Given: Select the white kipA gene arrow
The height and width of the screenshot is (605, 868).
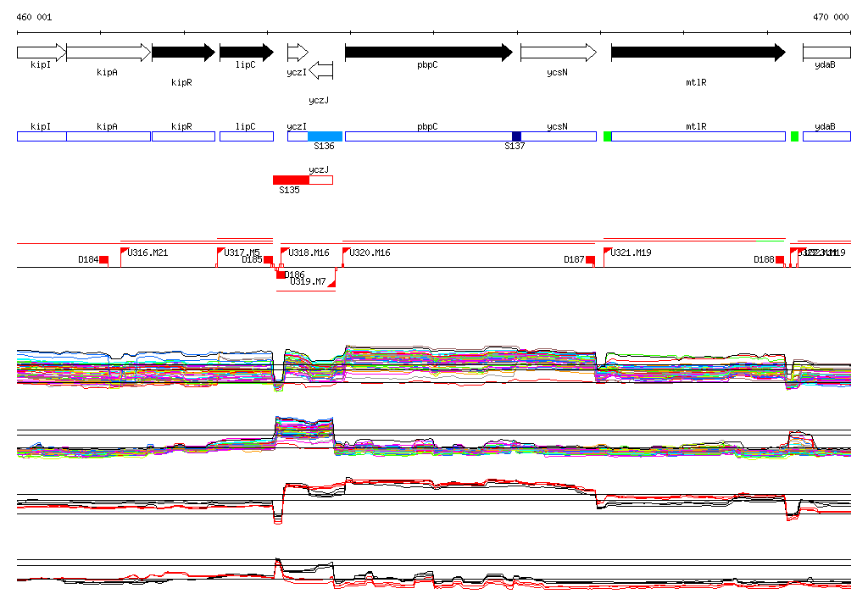Looking at the screenshot, I should (x=108, y=53).
